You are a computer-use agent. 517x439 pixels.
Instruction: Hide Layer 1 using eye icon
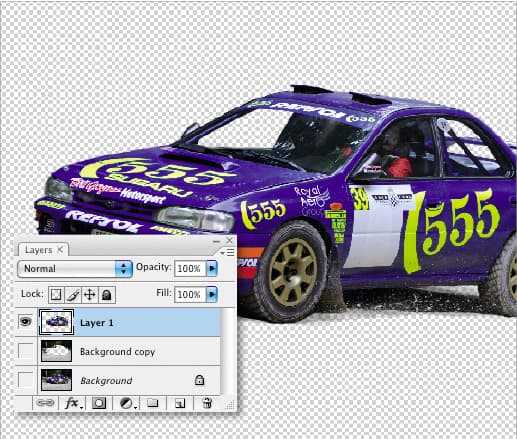(26, 322)
